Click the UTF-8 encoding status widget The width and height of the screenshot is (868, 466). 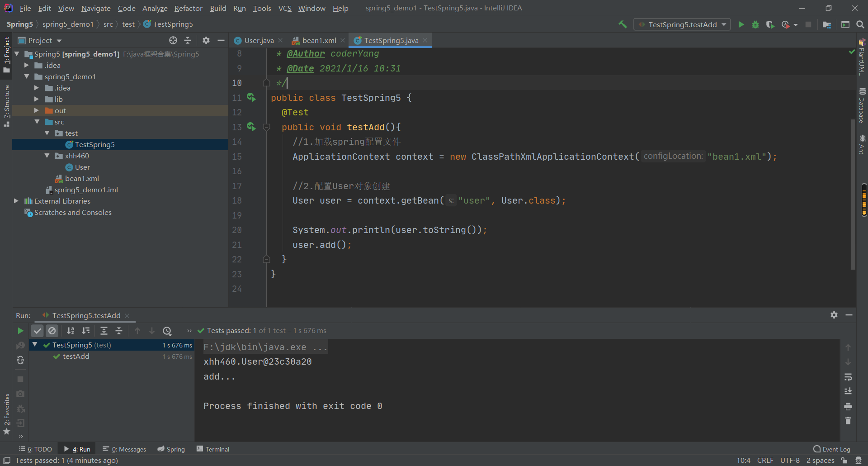[790, 460]
